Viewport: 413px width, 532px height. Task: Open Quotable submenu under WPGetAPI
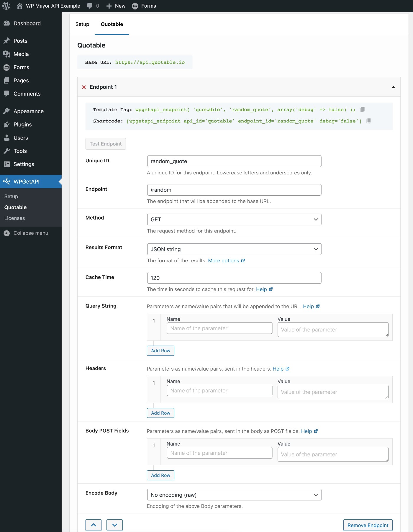click(x=15, y=207)
